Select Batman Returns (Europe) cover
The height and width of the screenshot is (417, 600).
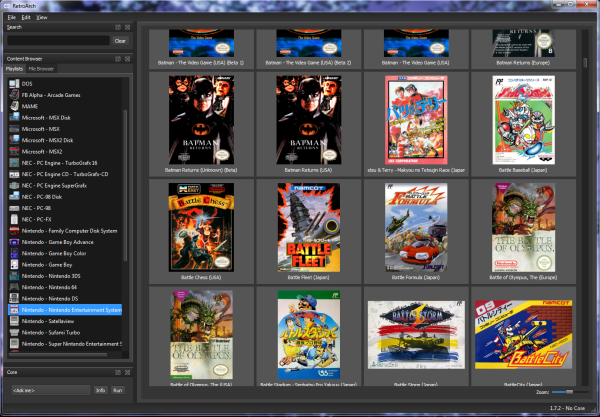tap(523, 43)
